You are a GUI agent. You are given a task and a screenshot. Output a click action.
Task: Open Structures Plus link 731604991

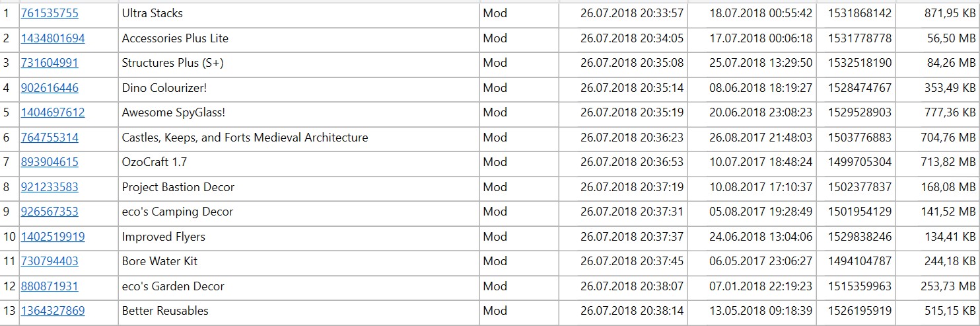coord(50,63)
